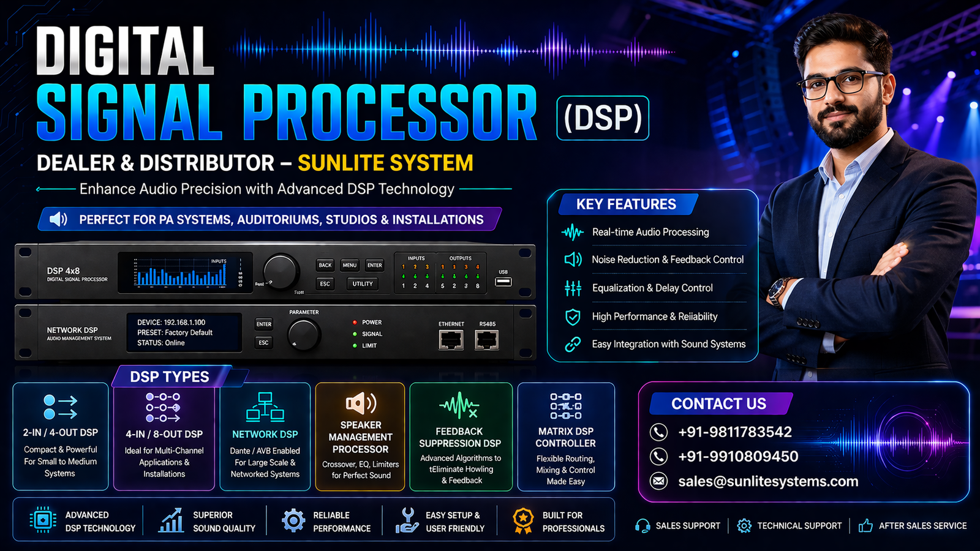Click the "DEVICE: 192.168.1.100" line on the Network DSP screen

click(171, 322)
